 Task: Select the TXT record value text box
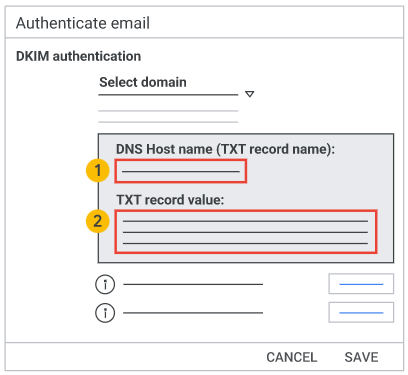246,232
